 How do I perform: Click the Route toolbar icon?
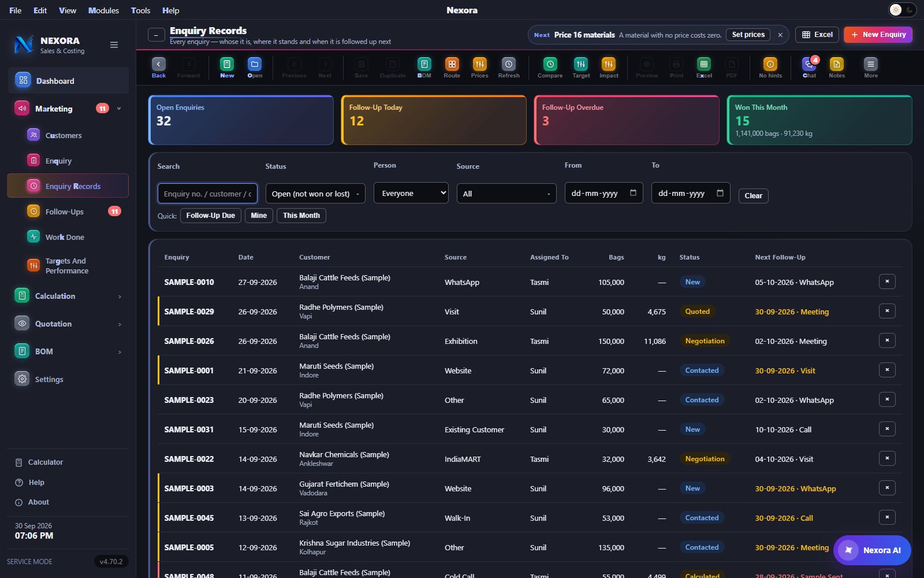click(x=452, y=68)
